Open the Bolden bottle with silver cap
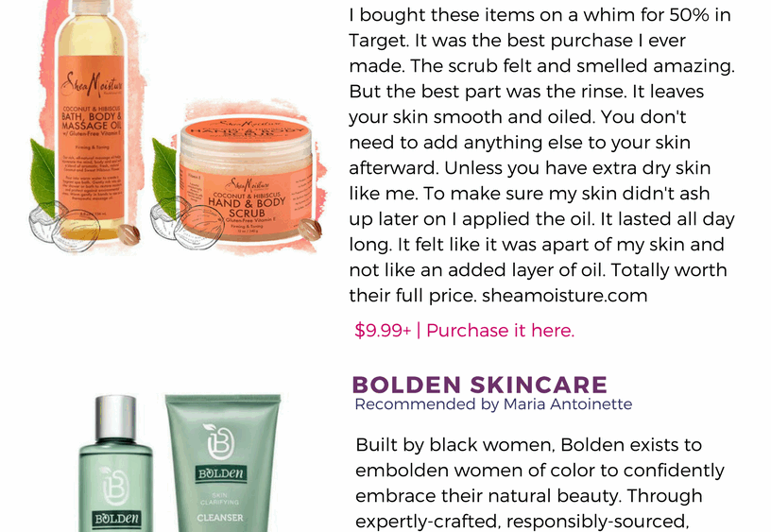771x532 pixels. coord(115,464)
